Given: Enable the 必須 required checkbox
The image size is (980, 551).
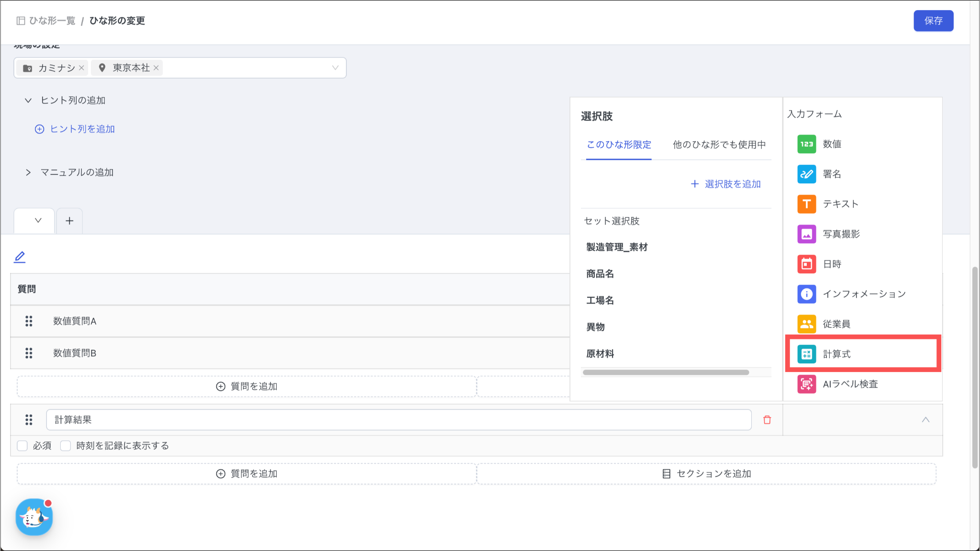Looking at the screenshot, I should [x=22, y=446].
